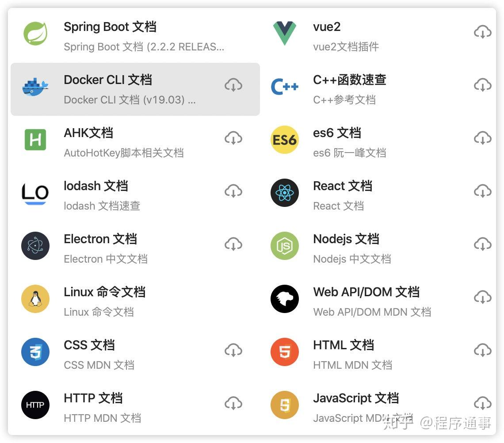Image resolution: width=504 pixels, height=443 pixels.
Task: Click the Electron logo icon
Action: point(35,245)
